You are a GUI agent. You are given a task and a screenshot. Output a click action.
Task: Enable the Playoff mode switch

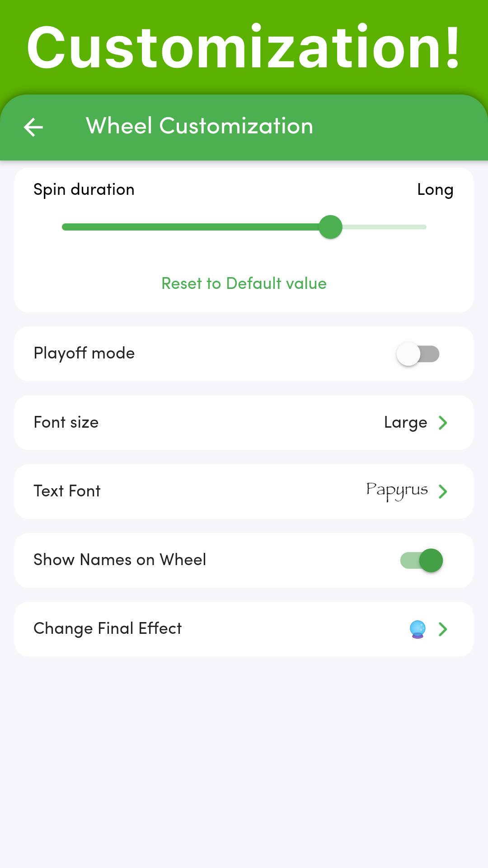418,354
